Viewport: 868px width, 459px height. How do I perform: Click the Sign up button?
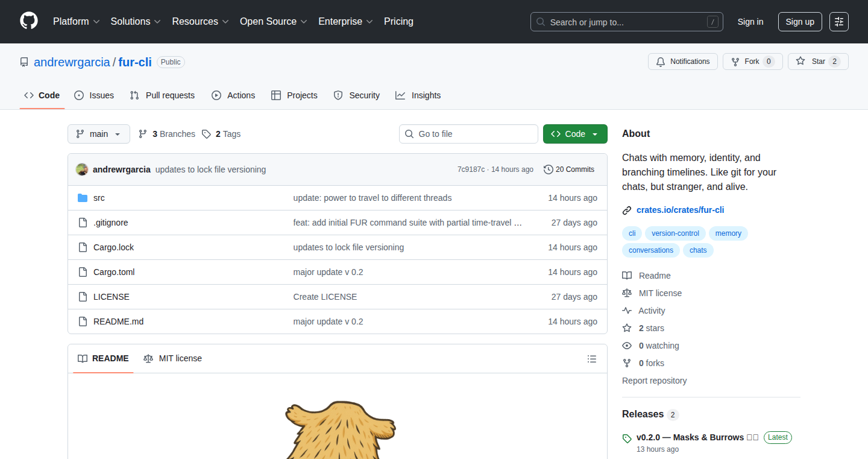coord(800,22)
